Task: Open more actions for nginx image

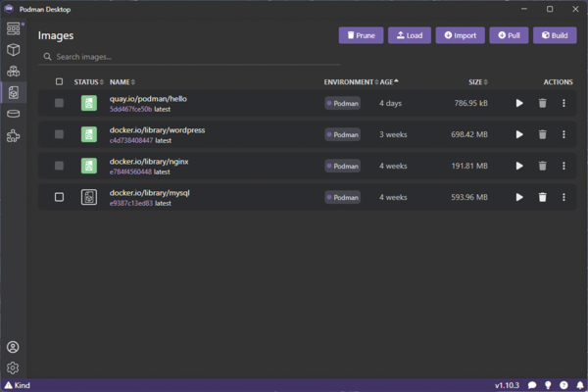Action: point(563,166)
